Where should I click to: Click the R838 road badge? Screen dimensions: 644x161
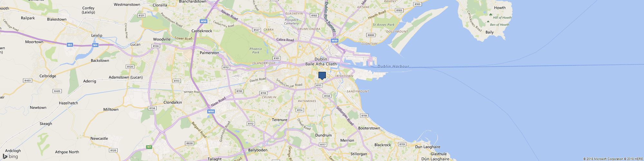point(189,143)
